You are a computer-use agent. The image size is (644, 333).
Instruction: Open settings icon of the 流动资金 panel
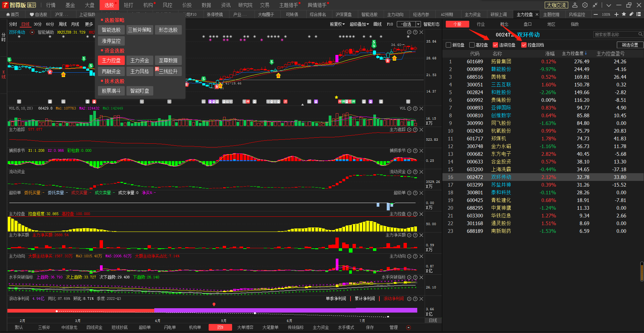click(x=409, y=172)
